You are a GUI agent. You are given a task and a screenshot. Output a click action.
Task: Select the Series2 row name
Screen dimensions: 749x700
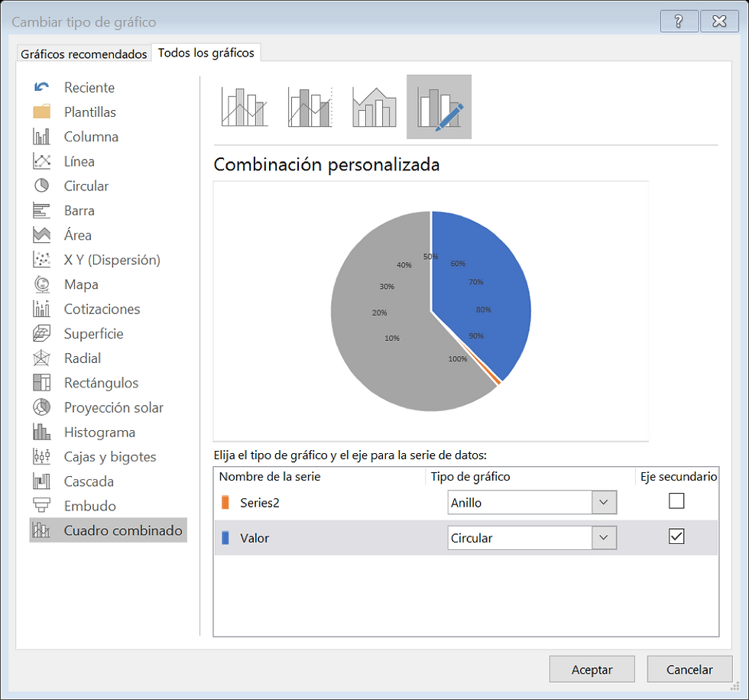(259, 503)
